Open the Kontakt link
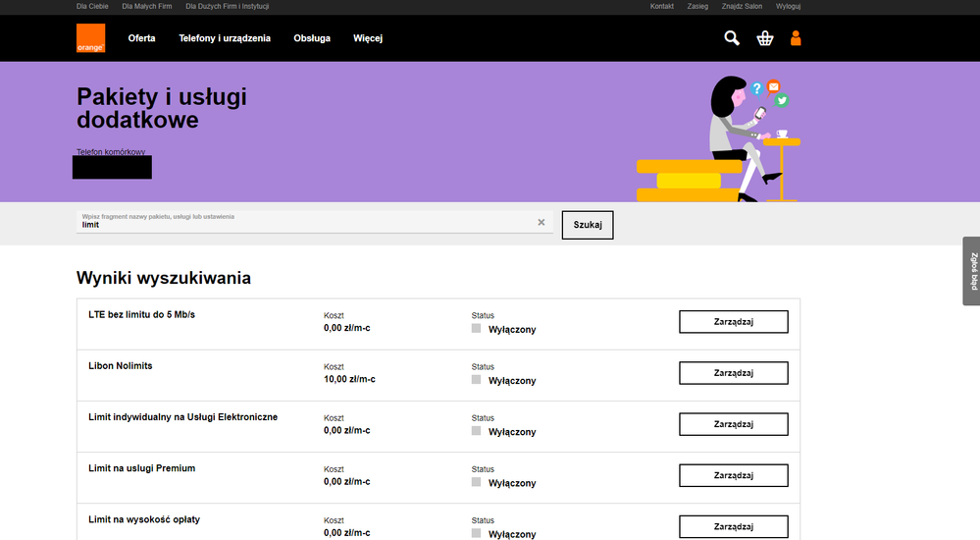 coord(662,7)
